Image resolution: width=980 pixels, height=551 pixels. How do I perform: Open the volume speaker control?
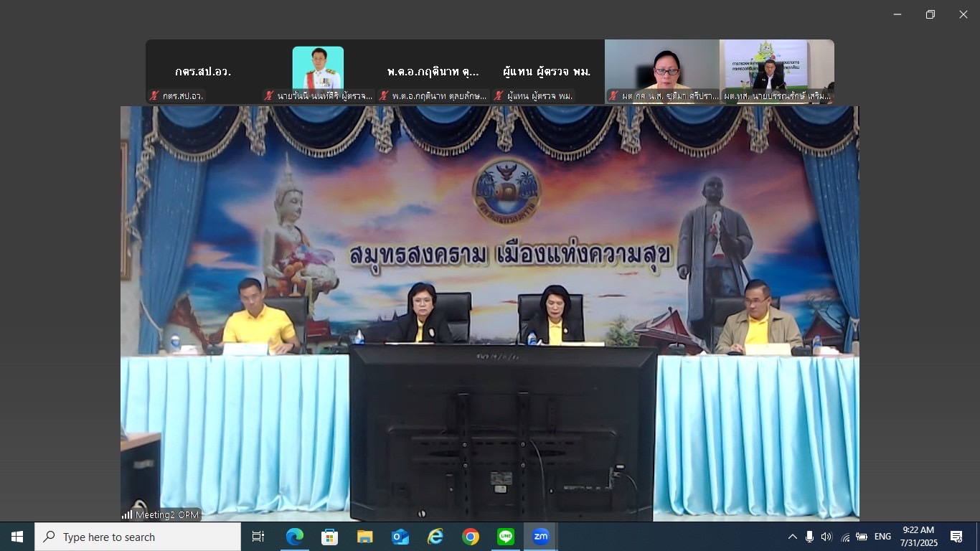click(826, 537)
